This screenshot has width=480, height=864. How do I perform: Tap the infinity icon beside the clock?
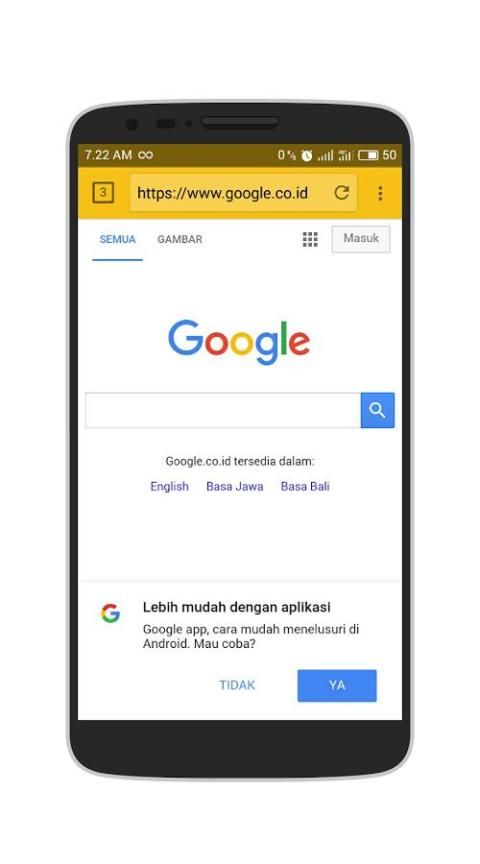pyautogui.click(x=145, y=155)
